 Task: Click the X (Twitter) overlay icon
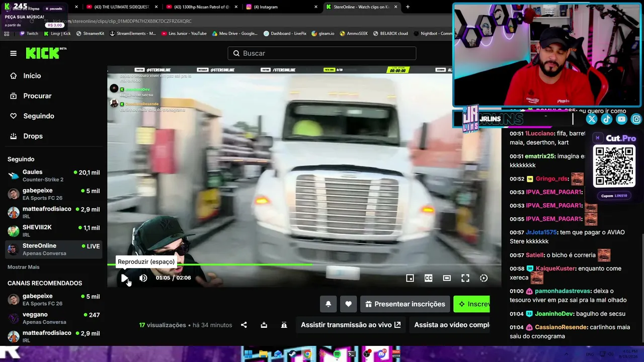592,119
